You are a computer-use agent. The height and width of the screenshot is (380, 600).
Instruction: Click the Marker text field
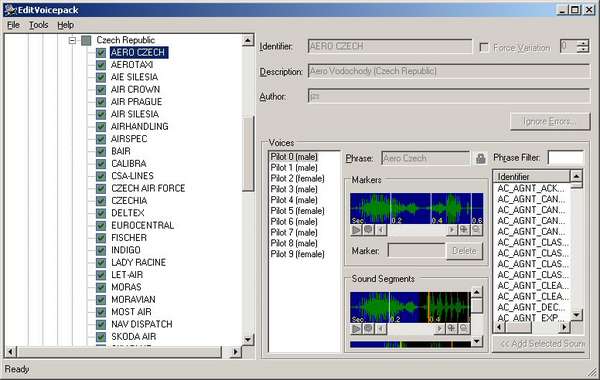click(416, 251)
